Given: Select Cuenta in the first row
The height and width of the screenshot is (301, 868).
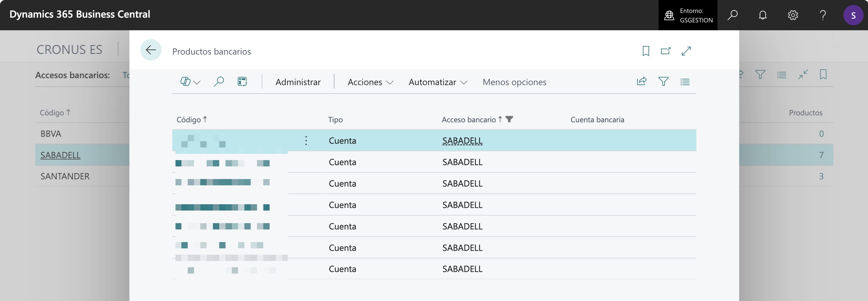Looking at the screenshot, I should tap(342, 141).
